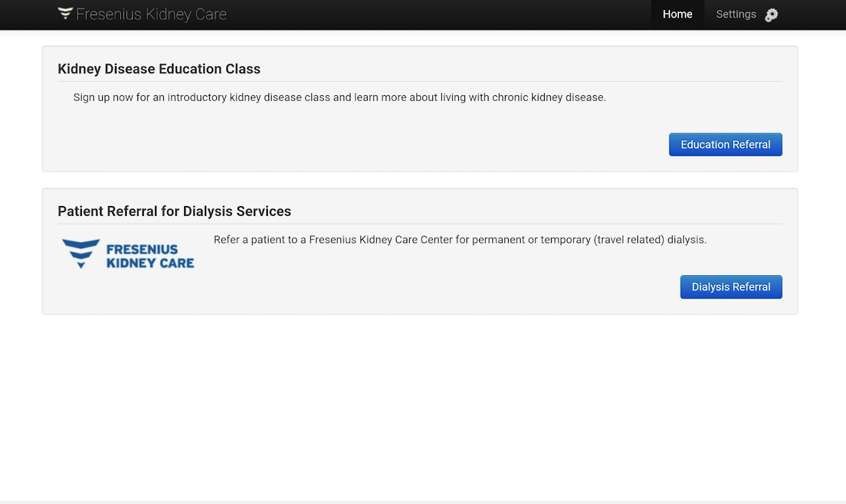
Task: Click the blue chevron emblem in card logo
Action: pos(81,253)
